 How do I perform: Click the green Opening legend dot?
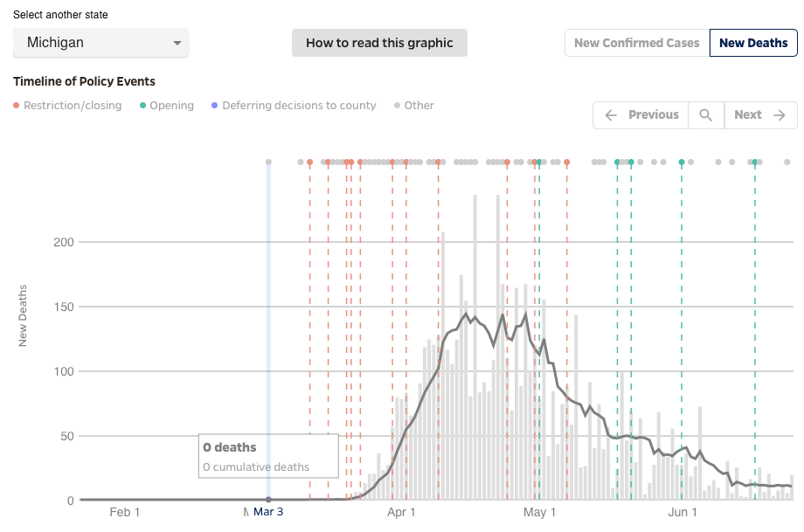click(x=142, y=106)
